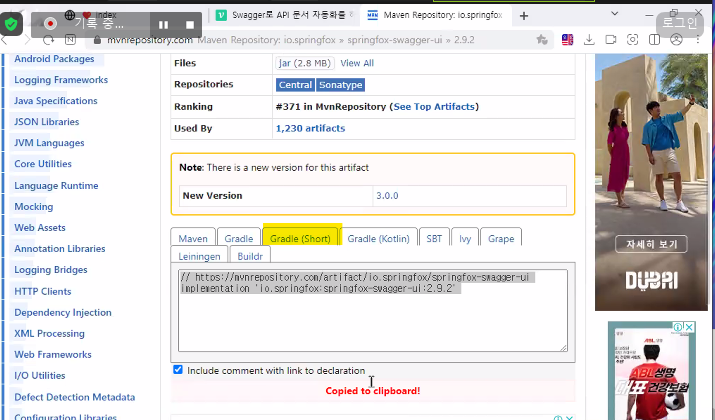Open Dependency Injection category

63,312
